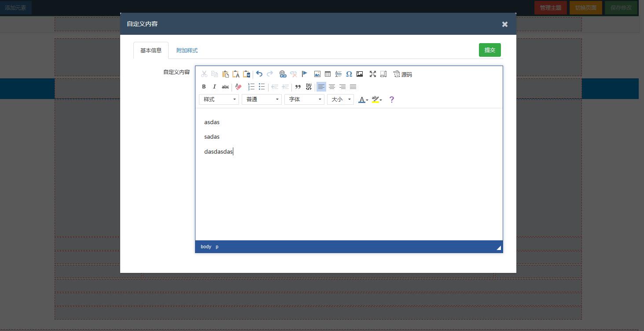Screen dimensions: 644x331
Task: Insert special character Omega icon
Action: [x=349, y=74]
